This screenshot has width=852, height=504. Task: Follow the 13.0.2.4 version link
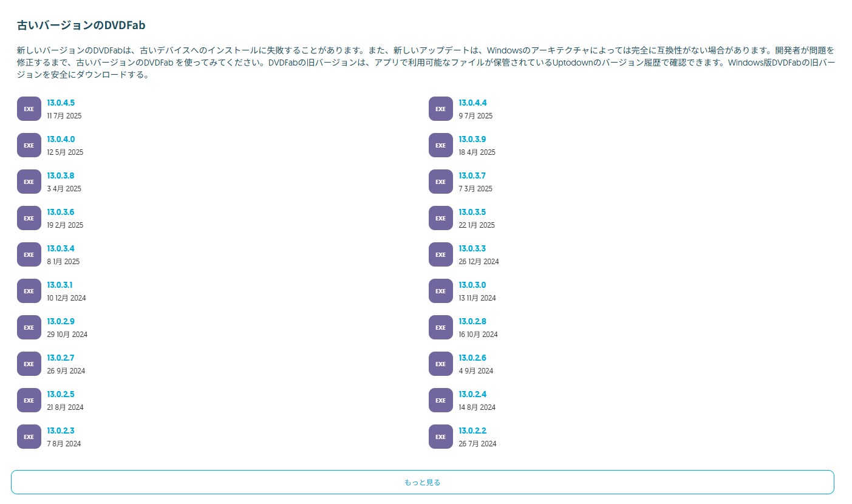(472, 395)
